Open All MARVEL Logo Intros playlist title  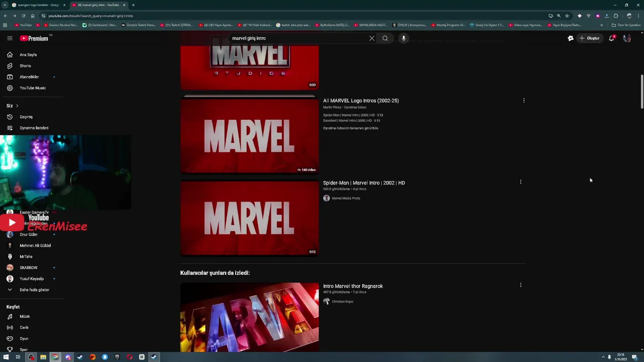[x=361, y=101]
